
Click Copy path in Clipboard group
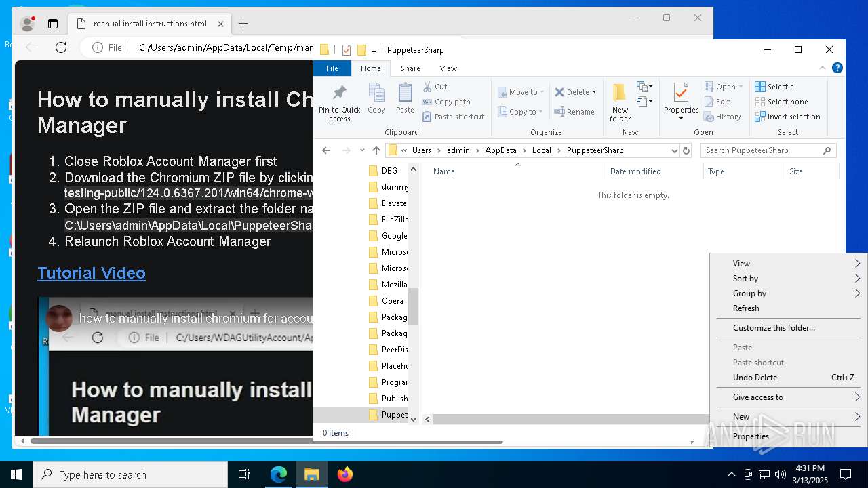click(x=446, y=102)
